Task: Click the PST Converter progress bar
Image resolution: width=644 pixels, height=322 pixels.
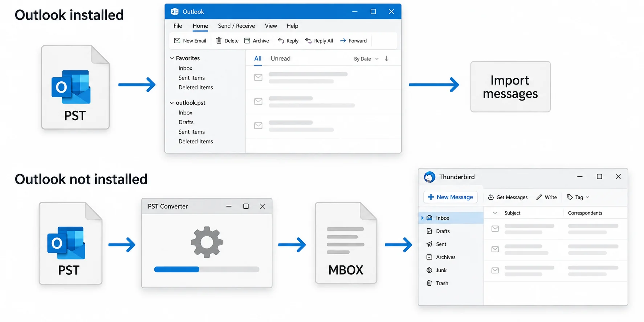Action: (207, 269)
